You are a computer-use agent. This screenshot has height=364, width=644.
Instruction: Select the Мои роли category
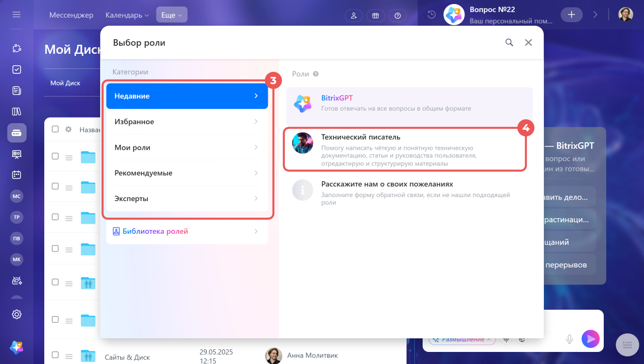tap(187, 147)
